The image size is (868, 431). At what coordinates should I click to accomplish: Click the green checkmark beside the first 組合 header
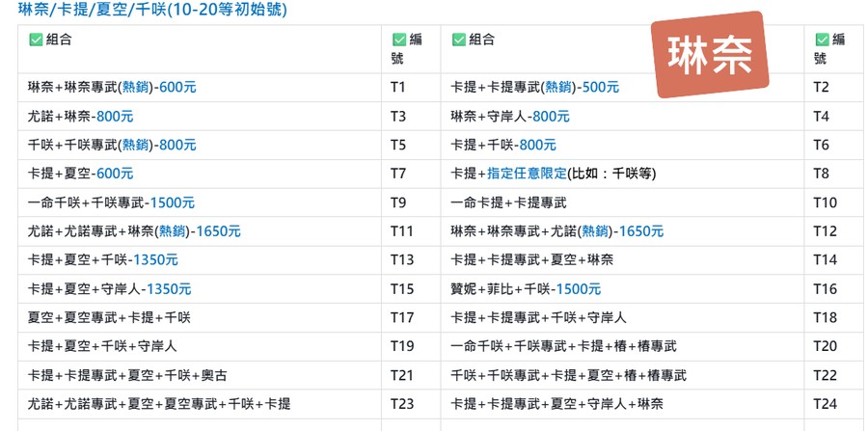pos(36,40)
